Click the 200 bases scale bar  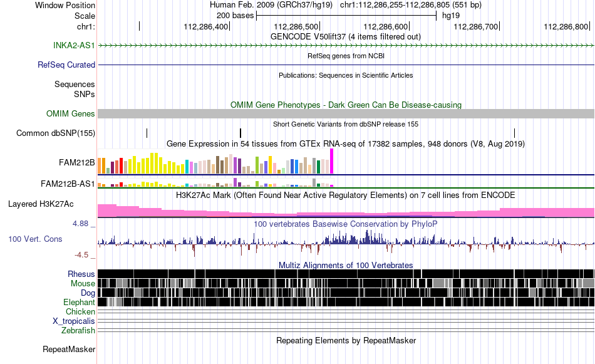click(x=346, y=16)
